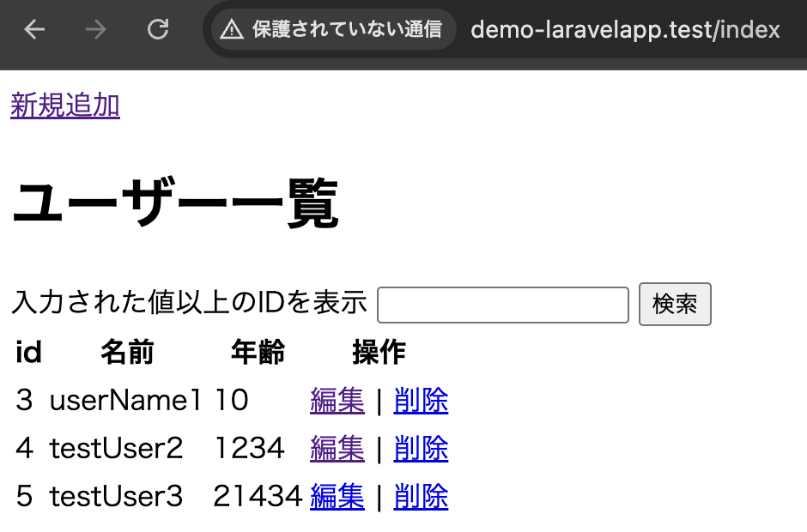807x532 pixels.
Task: Select 編集 for testUser3
Action: pyautogui.click(x=337, y=496)
